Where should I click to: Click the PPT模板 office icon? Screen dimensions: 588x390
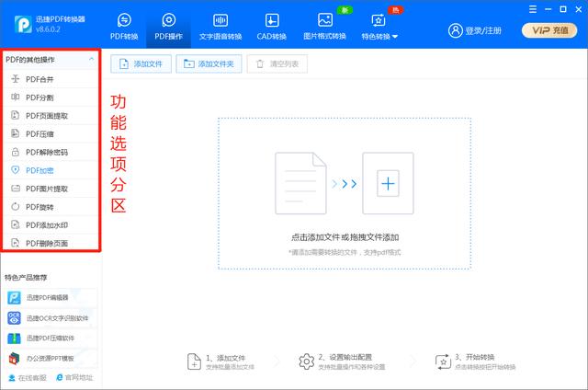tap(15, 359)
